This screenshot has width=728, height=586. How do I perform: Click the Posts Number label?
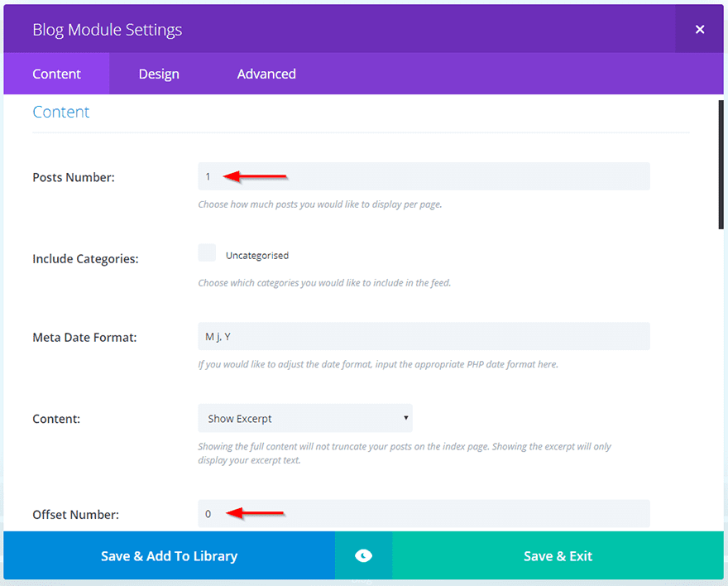pos(74,177)
